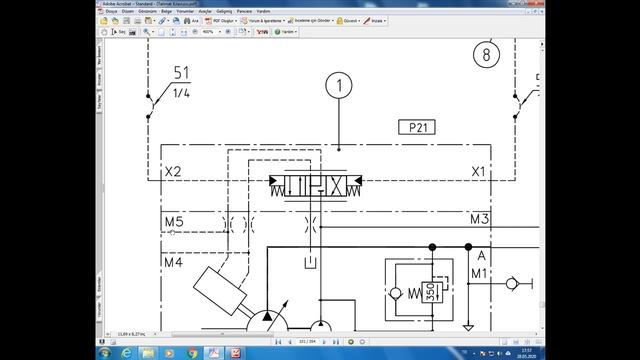Image resolution: width=640 pixels, height=360 pixels.
Task: Open the Yer İmleri side panel tab
Action: click(x=99, y=55)
